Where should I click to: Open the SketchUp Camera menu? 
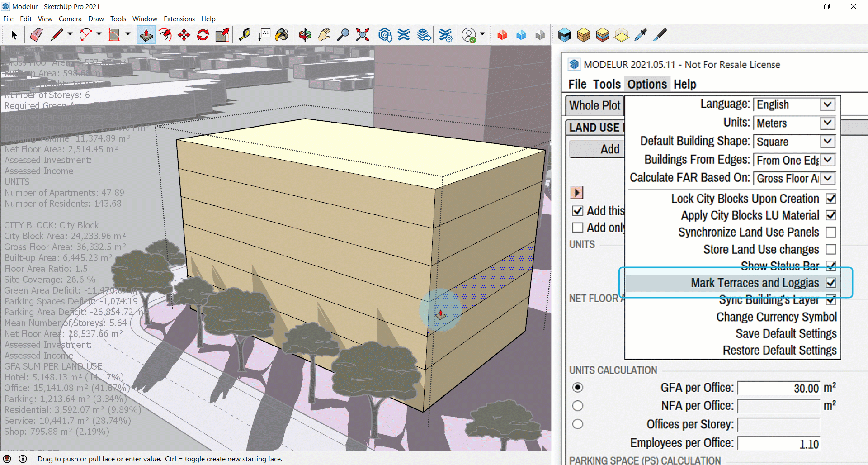pyautogui.click(x=70, y=19)
